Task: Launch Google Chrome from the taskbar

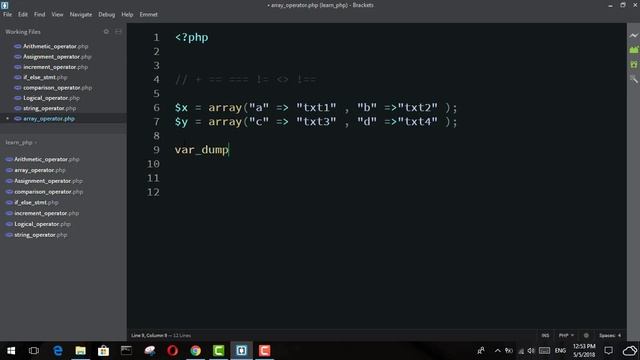Action: click(x=196, y=351)
